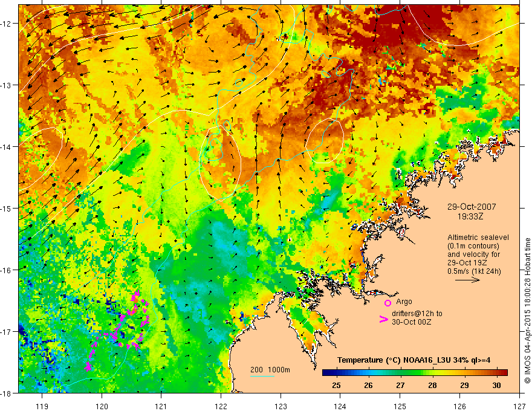Click the magenta drifters arrowhead legend symbol
532x411 pixels.
383,319
